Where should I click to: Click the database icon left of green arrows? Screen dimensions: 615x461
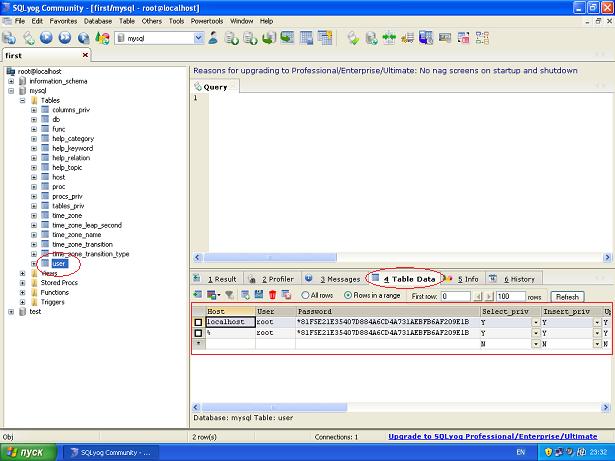371,38
